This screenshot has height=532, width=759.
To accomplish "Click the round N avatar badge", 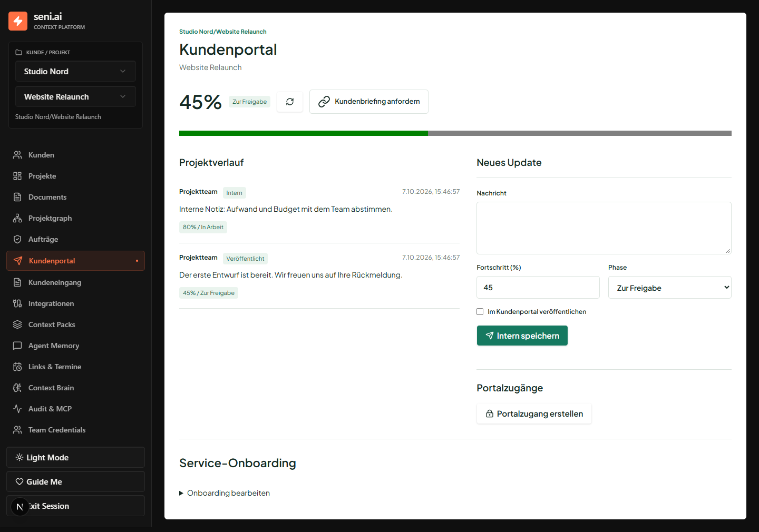I will [x=20, y=507].
